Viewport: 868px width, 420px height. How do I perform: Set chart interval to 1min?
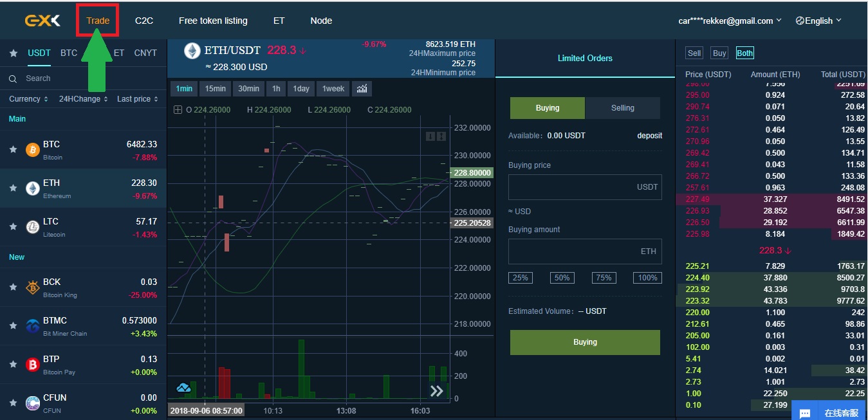tap(184, 89)
